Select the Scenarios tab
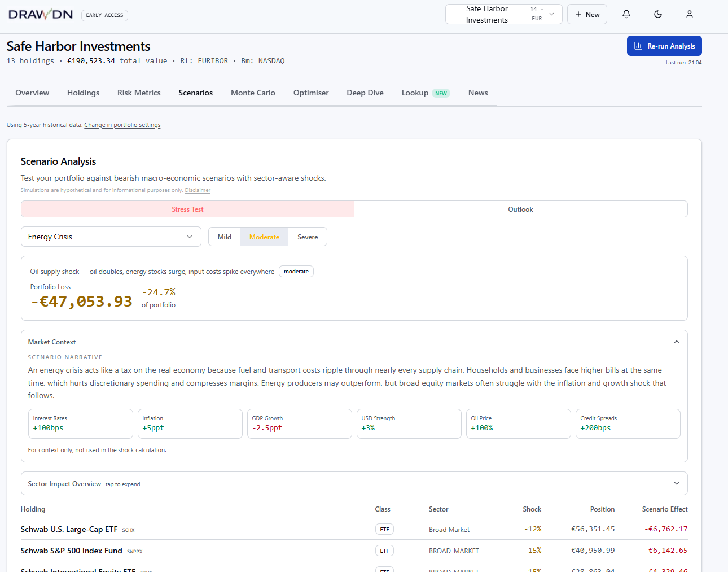This screenshot has height=572, width=728. coord(195,93)
